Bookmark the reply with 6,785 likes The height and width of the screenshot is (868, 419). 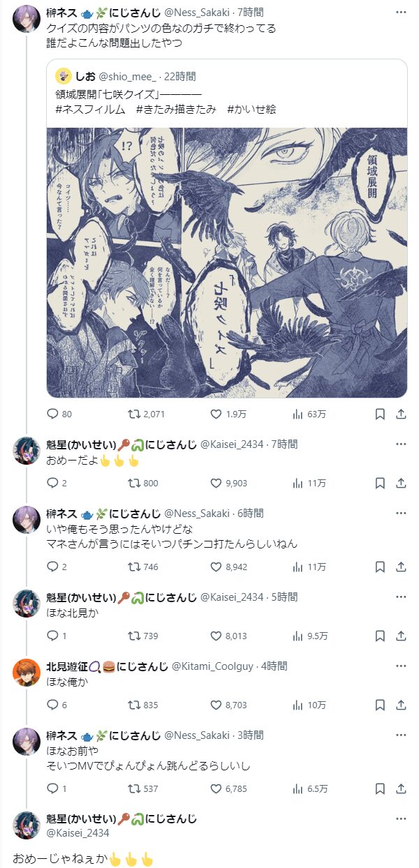[380, 788]
